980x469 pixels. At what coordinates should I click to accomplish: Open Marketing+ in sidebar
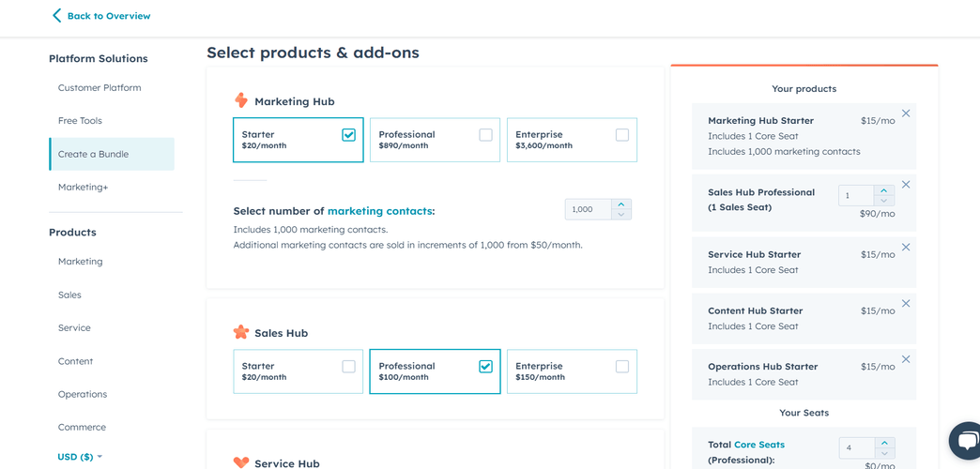[84, 187]
